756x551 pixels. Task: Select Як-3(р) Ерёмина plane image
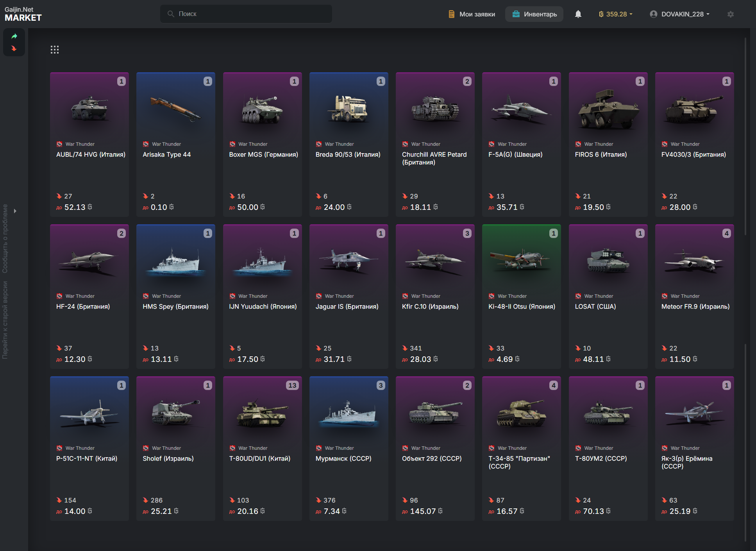(695, 413)
